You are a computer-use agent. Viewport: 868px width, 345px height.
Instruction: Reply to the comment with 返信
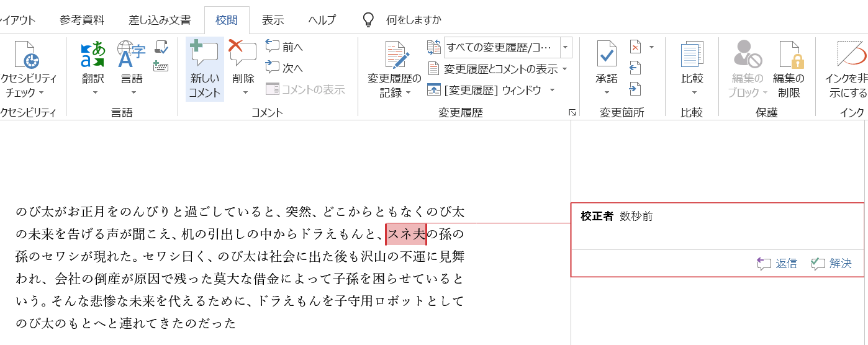coord(777,264)
